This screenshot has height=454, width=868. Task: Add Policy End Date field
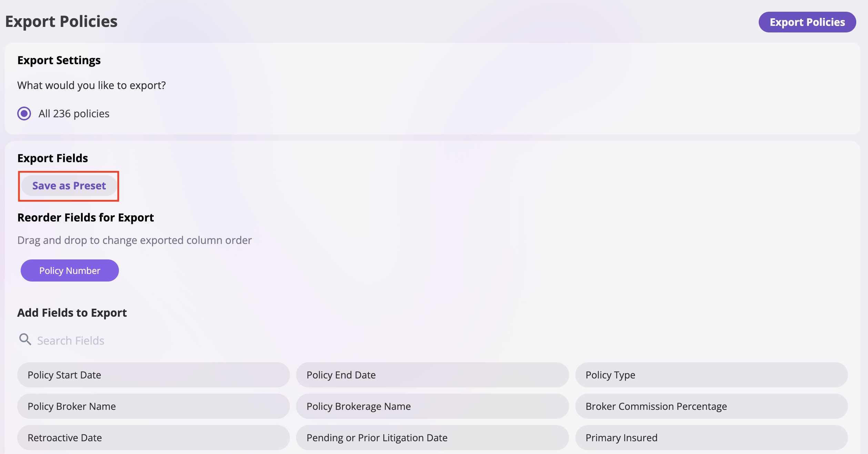(432, 375)
